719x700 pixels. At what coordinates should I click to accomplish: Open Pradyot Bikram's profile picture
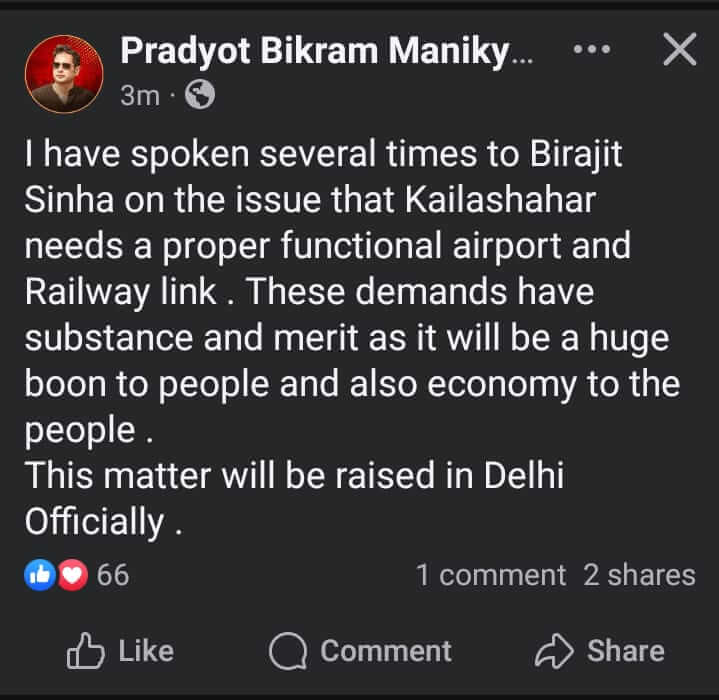64,72
